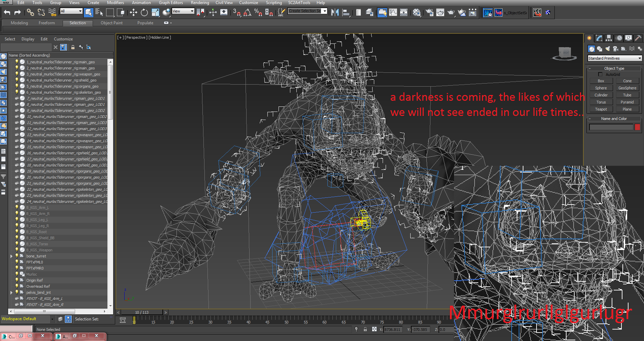Toggle the Percent Snap icon
The width and height of the screenshot is (644, 341).
[258, 13]
